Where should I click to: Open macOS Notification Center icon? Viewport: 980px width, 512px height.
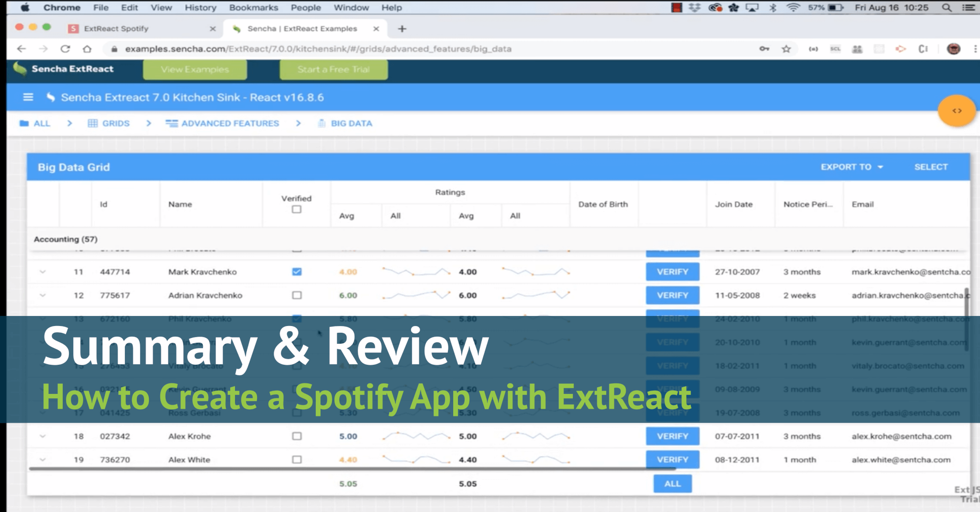click(x=969, y=8)
